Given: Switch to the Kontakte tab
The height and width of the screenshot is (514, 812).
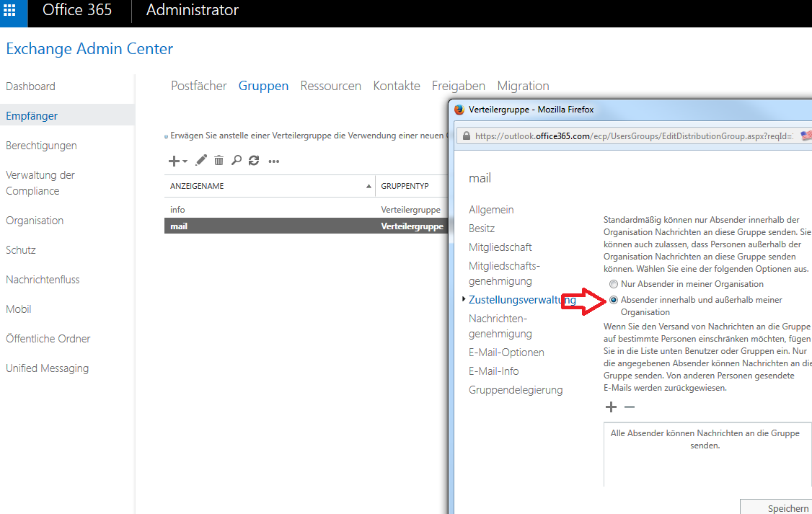Looking at the screenshot, I should point(397,86).
